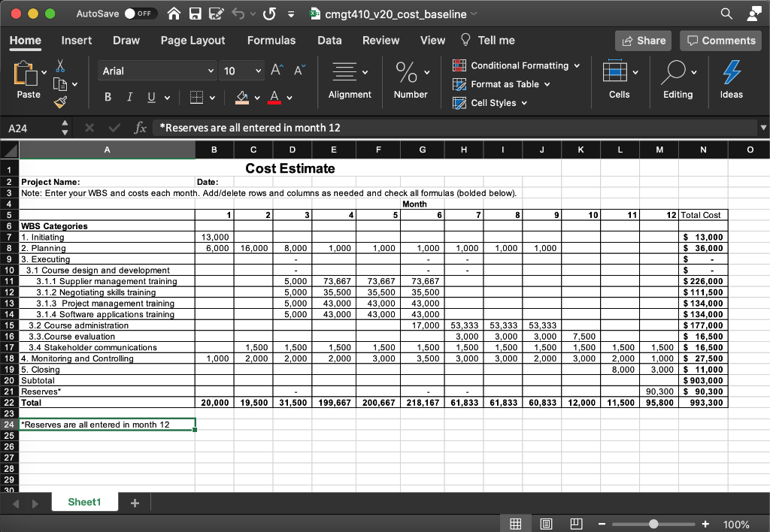770x532 pixels.
Task: Click the Format Painter brush icon
Action: click(x=60, y=102)
